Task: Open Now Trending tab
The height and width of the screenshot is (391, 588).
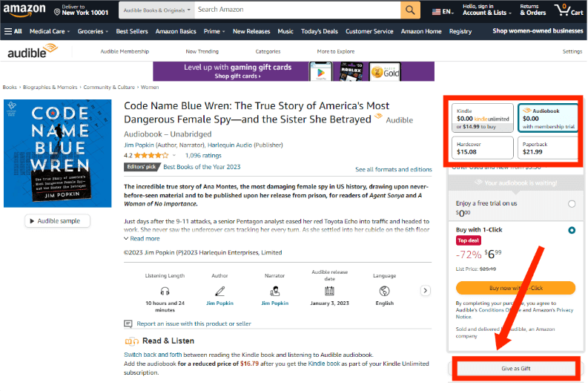Action: click(x=202, y=51)
